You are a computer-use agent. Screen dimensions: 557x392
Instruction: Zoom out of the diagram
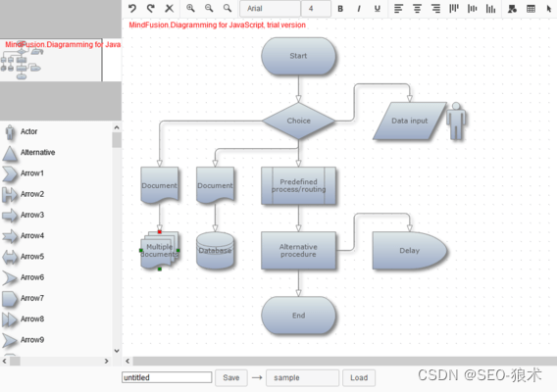pyautogui.click(x=209, y=8)
